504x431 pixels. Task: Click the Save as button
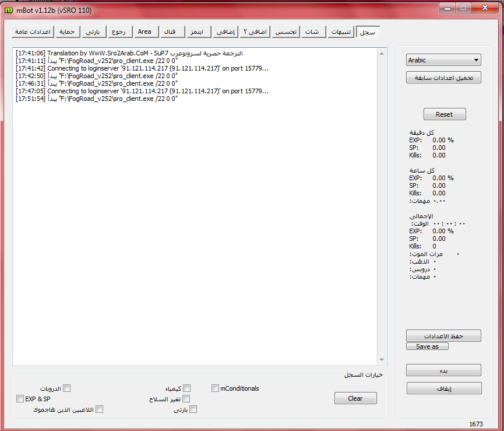[x=427, y=346]
